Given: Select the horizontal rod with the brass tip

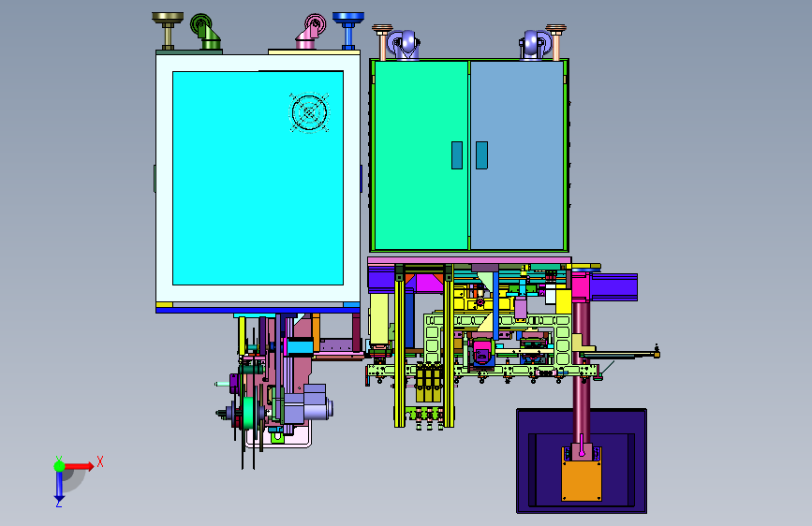Looking at the screenshot, I should (621, 355).
